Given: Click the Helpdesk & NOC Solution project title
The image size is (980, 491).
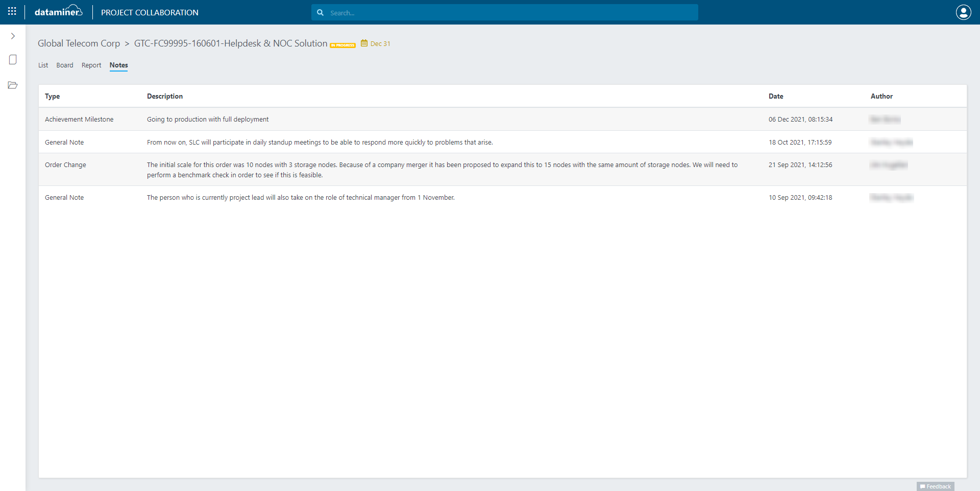Looking at the screenshot, I should click(231, 43).
